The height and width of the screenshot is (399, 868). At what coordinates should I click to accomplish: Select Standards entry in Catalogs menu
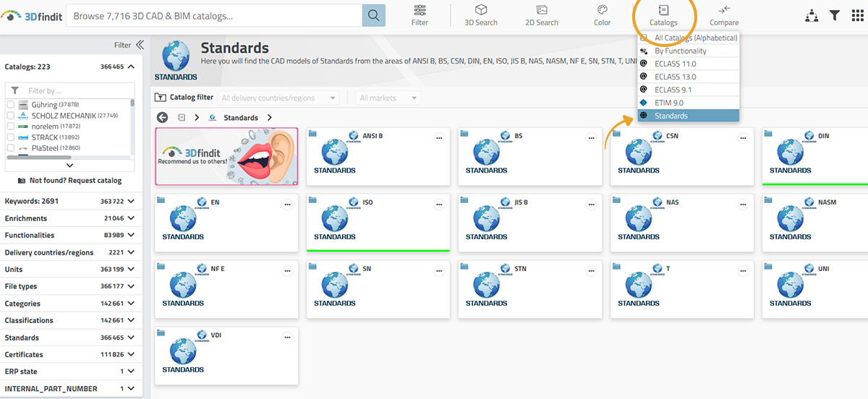[x=689, y=116]
